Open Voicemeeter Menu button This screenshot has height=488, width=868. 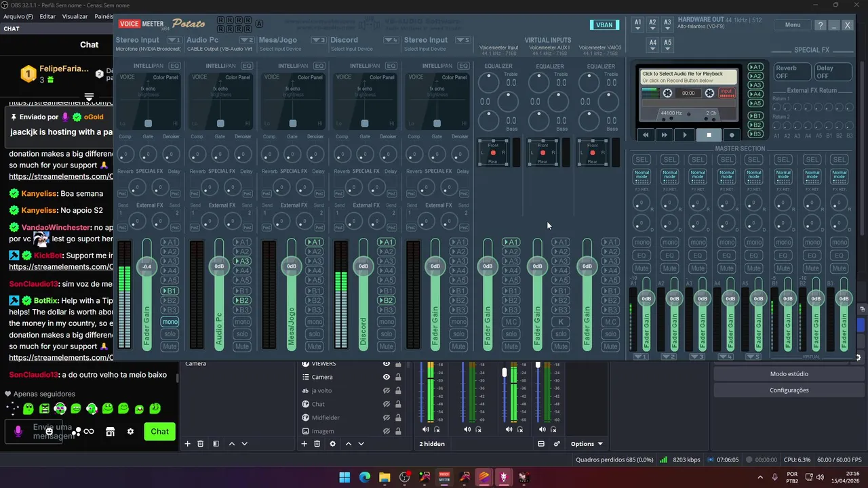click(x=793, y=25)
